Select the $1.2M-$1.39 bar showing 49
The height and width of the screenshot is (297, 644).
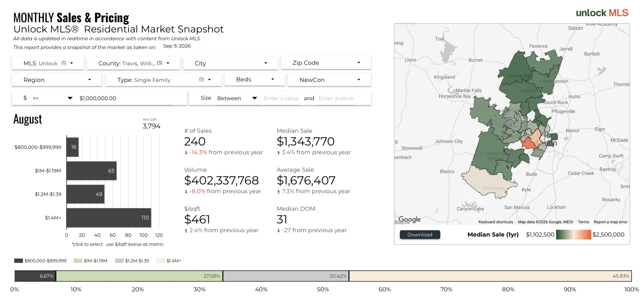pos(86,194)
